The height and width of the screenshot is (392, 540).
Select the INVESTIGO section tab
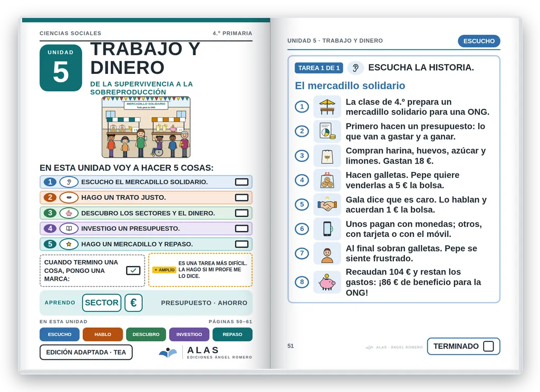189,334
